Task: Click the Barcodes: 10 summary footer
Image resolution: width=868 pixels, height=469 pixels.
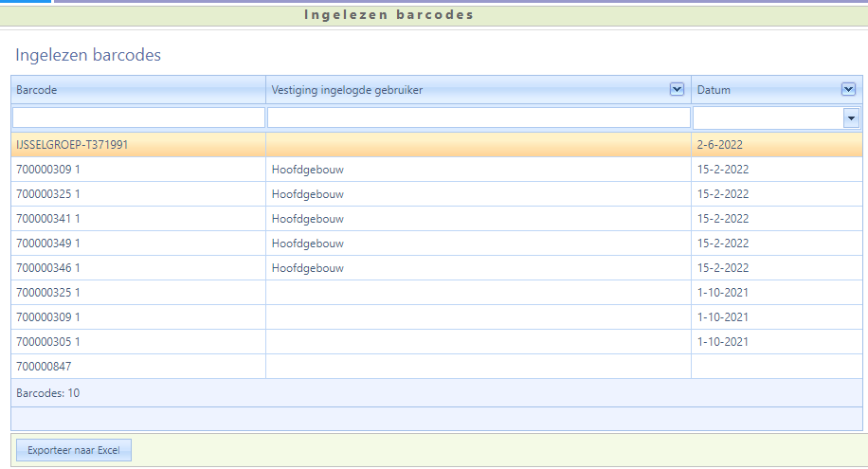Action: click(x=47, y=392)
